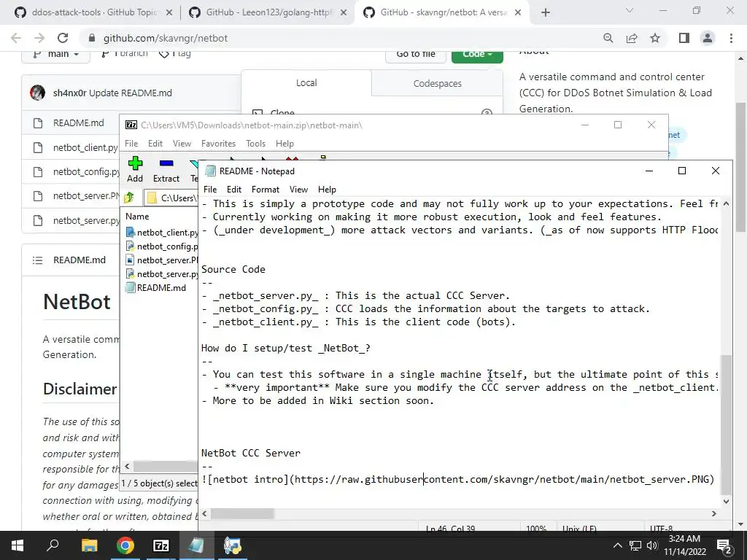
Task: Share this page from the Chrome toolbar
Action: pyautogui.click(x=632, y=38)
